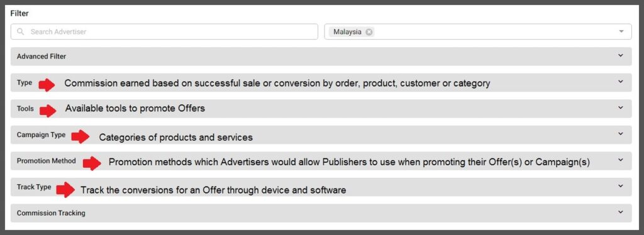Expand the Campaign Type chevron

[x=621, y=134]
